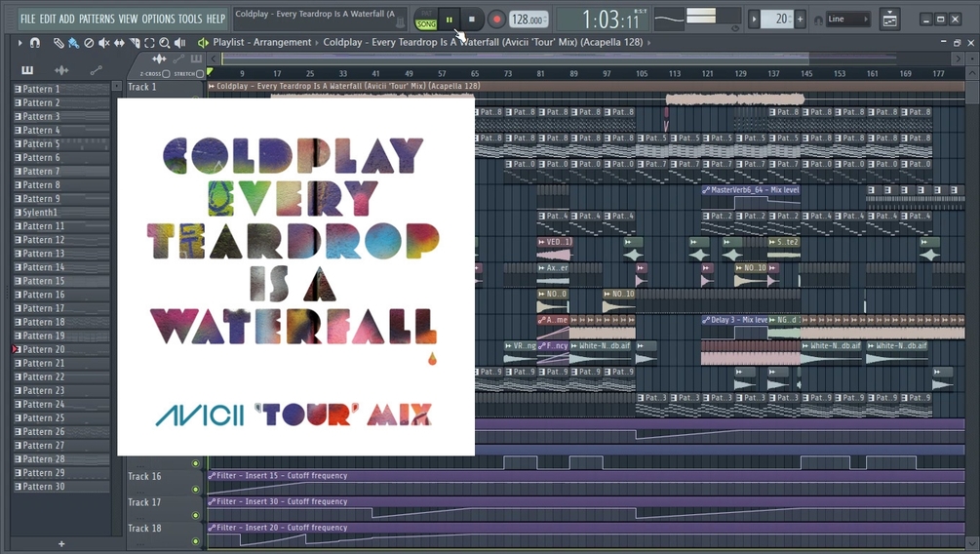This screenshot has height=554, width=980.
Task: Open the Line snap dropdown
Action: click(x=847, y=20)
